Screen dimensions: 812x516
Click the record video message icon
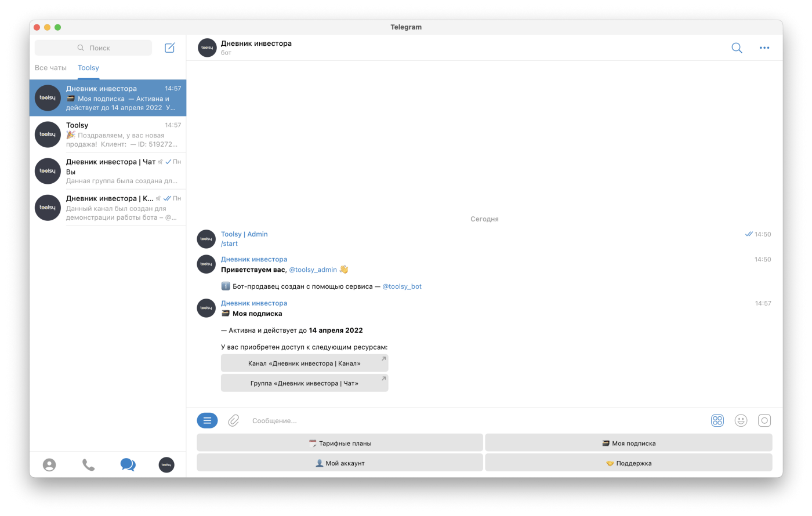pyautogui.click(x=764, y=420)
